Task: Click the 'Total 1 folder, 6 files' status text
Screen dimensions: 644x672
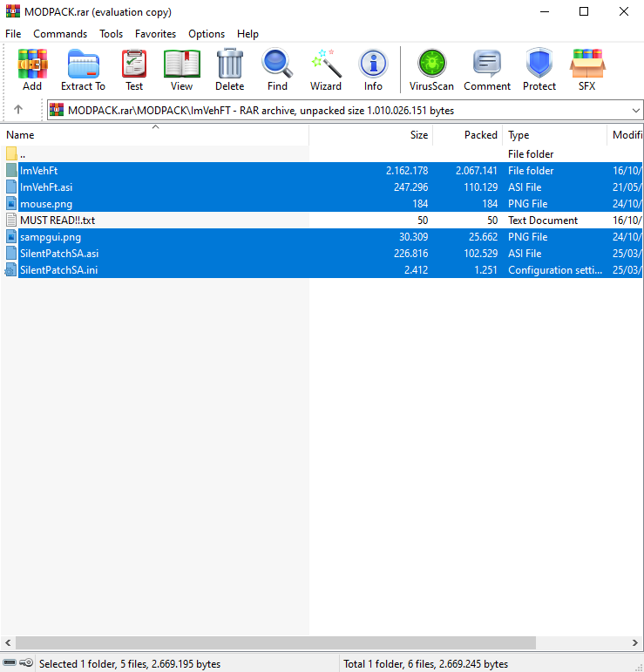Action: point(425,664)
